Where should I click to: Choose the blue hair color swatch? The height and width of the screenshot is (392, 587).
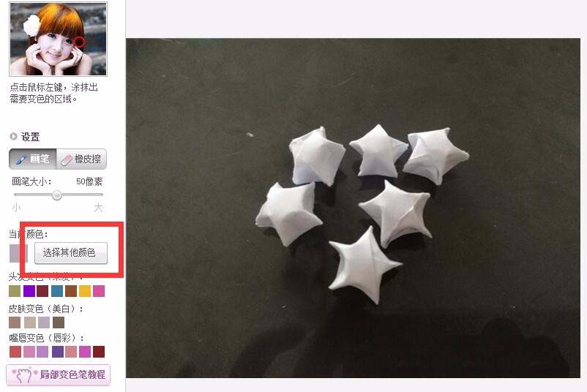click(57, 290)
